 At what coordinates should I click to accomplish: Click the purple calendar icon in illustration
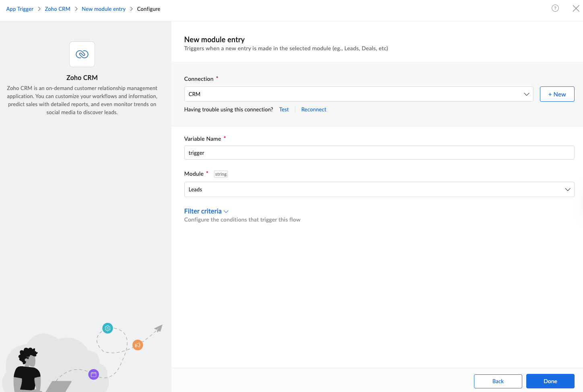pyautogui.click(x=94, y=374)
